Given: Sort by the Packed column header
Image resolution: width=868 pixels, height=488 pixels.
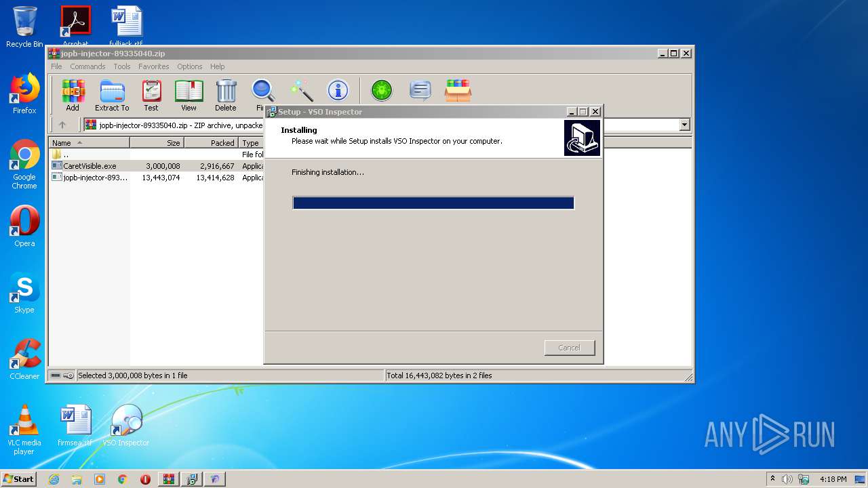Looking at the screenshot, I should click(x=211, y=143).
